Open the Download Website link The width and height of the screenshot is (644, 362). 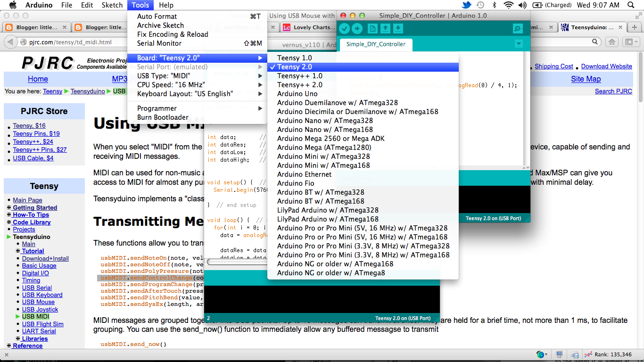607,66
